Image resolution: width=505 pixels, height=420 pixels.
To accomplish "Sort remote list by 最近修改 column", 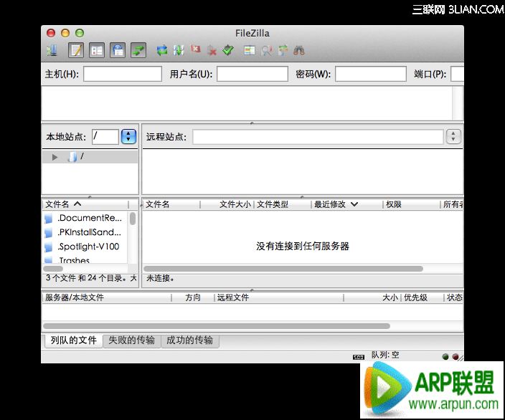I will (x=347, y=204).
